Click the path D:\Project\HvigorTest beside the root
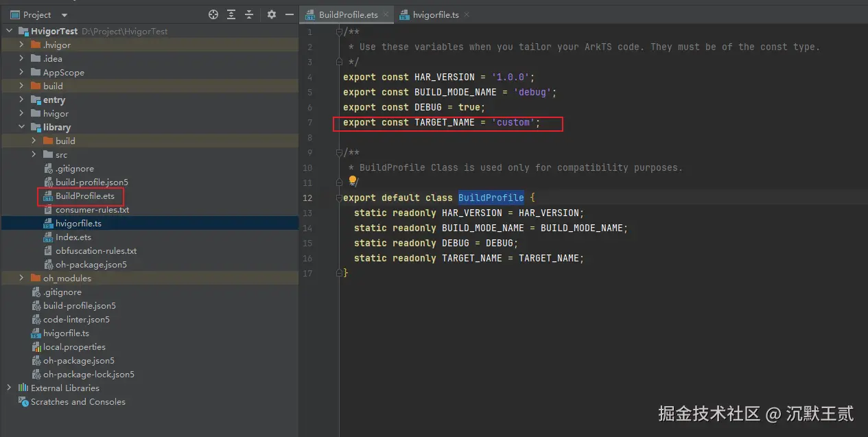868x437 pixels. pos(125,32)
